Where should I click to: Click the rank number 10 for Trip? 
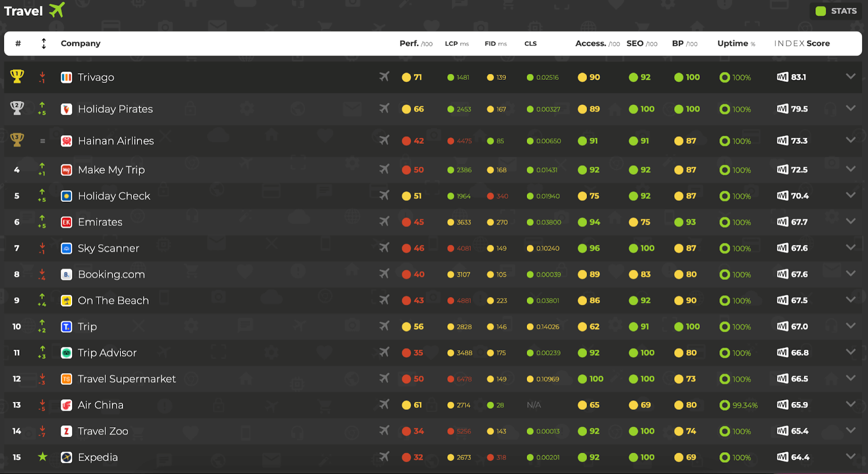pos(17,326)
